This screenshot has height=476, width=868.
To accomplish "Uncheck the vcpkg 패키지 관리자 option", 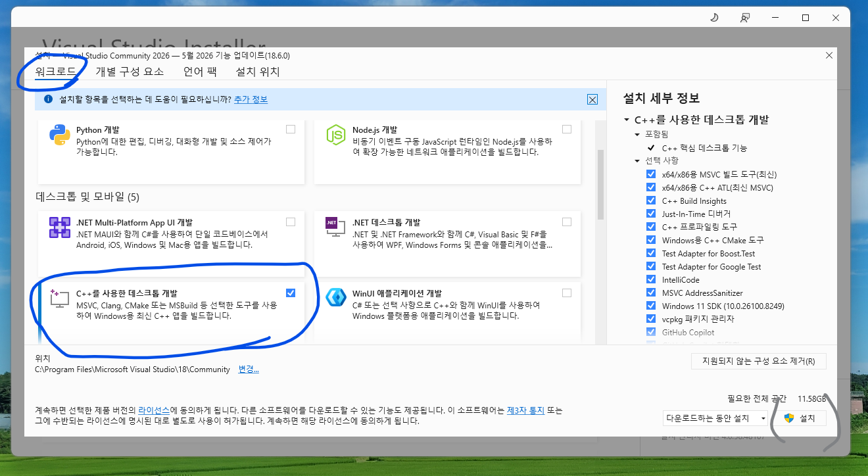I will 651,319.
